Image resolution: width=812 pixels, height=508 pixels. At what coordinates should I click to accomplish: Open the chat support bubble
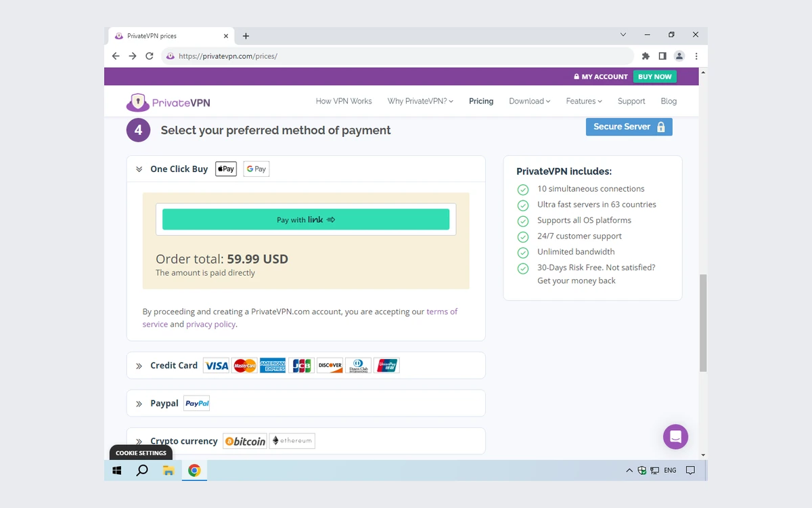pos(675,437)
